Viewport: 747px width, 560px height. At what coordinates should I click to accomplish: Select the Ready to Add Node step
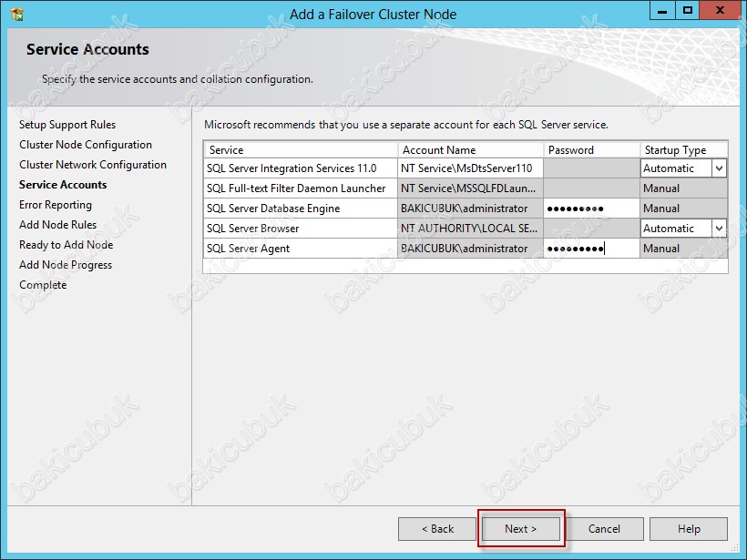click(x=67, y=245)
